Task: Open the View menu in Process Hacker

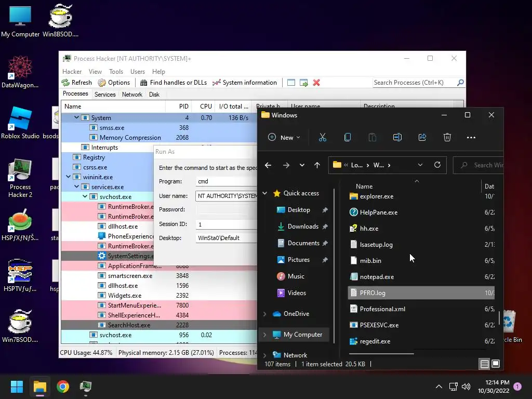Action: tap(96, 72)
